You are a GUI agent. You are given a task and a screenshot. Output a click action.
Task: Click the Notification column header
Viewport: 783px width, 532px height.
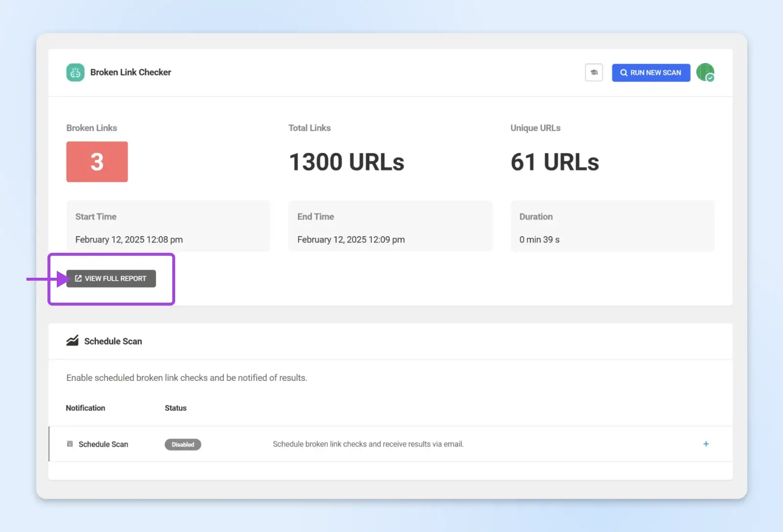(86, 408)
